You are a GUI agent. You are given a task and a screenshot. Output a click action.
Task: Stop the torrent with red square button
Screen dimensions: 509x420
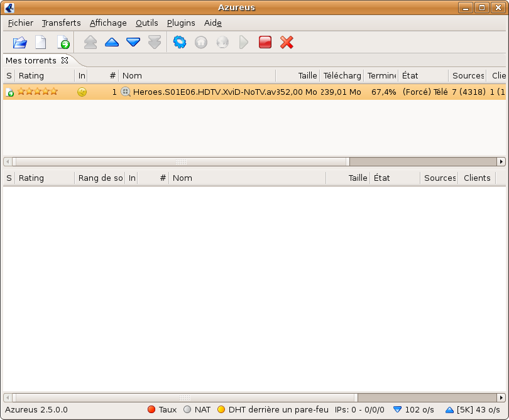coord(265,43)
